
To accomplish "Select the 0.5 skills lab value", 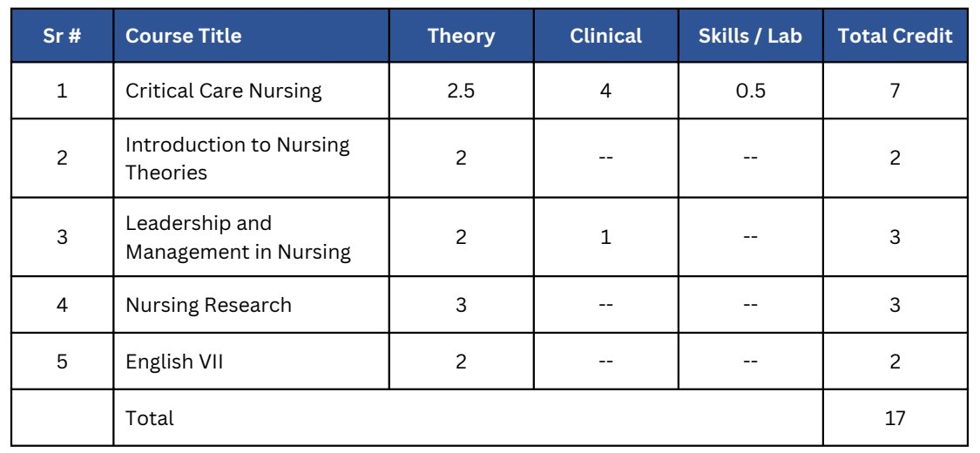I will tap(750, 91).
